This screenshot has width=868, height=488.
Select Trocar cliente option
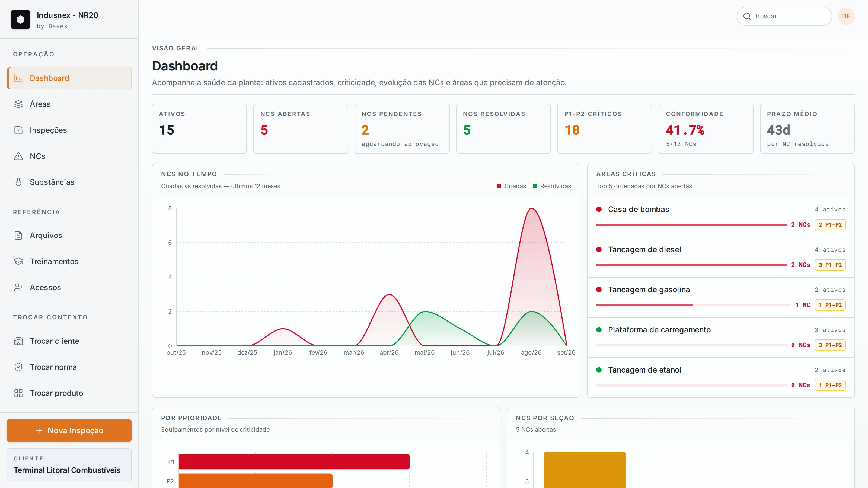click(x=69, y=341)
